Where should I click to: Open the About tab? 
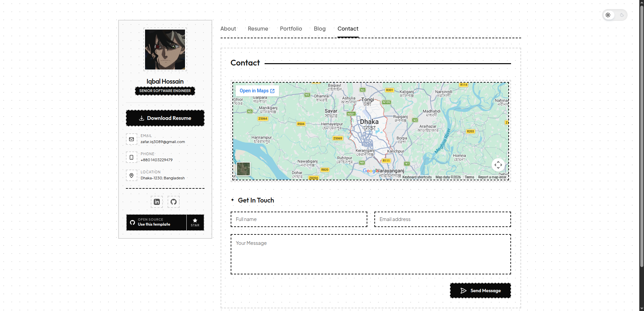point(228,29)
